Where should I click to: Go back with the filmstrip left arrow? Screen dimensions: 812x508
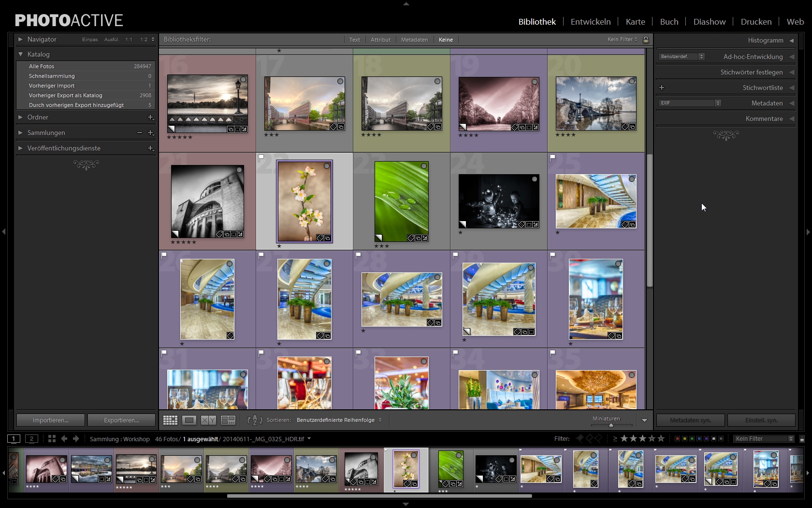click(64, 439)
